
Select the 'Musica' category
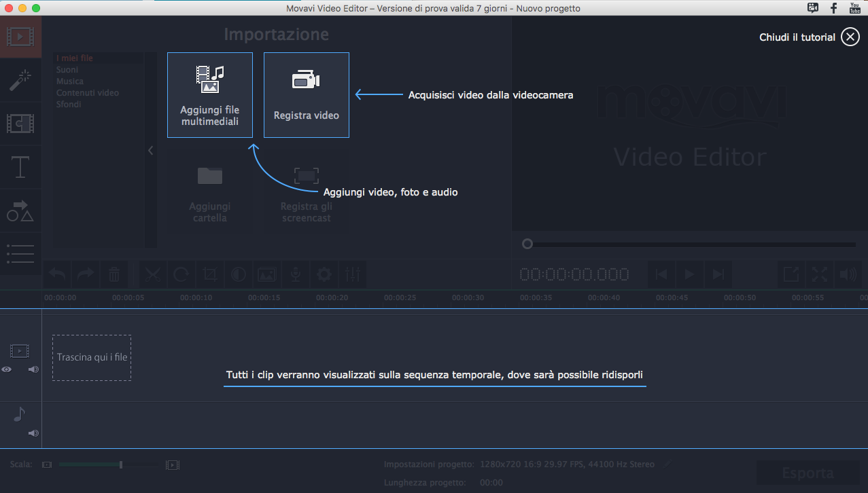70,81
